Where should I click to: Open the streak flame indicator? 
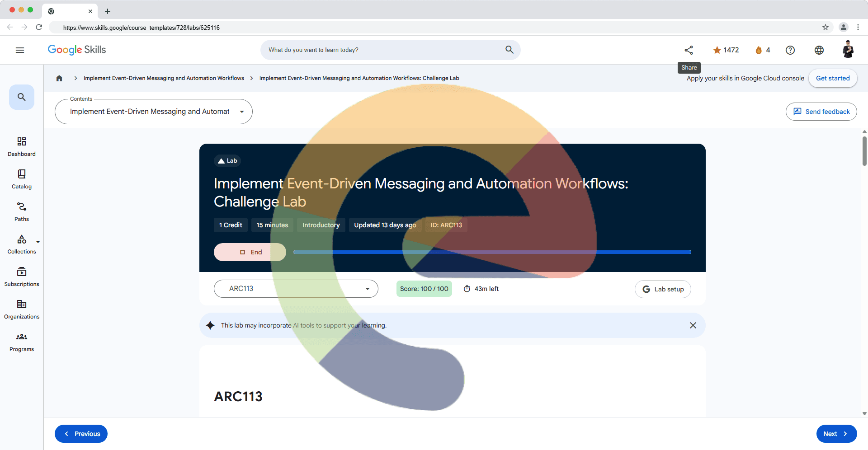(x=763, y=50)
